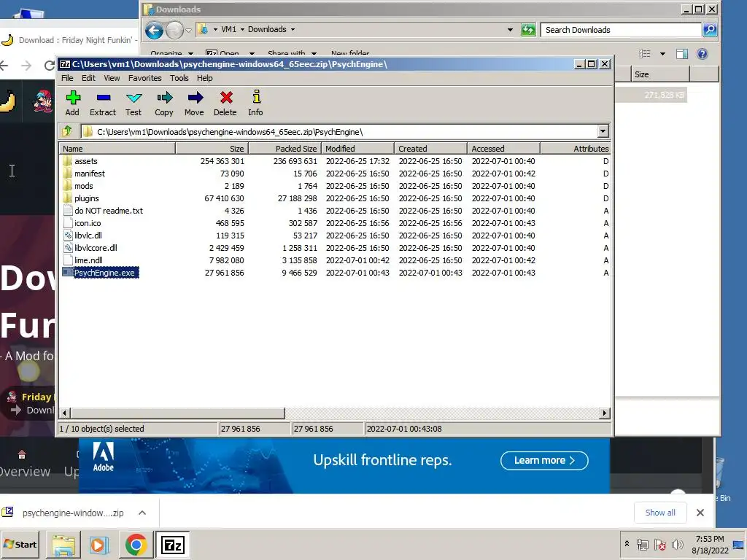Image resolution: width=747 pixels, height=560 pixels.
Task: Show hidden system tray icons
Action: pos(627,544)
